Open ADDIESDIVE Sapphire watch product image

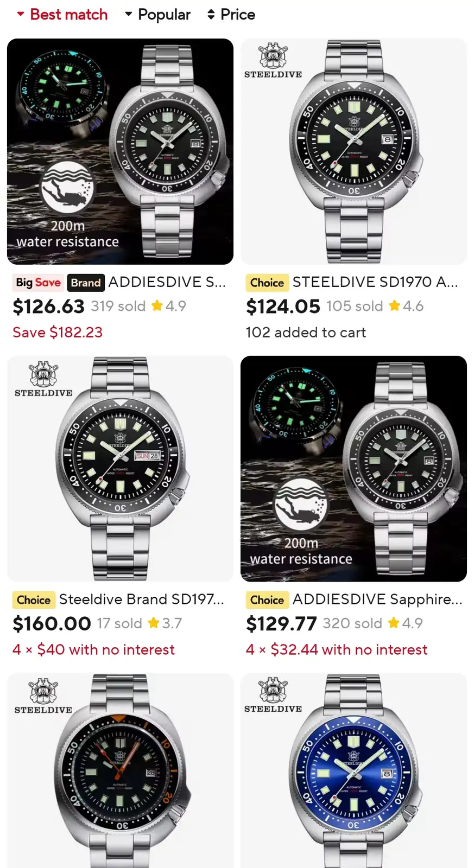pos(353,469)
